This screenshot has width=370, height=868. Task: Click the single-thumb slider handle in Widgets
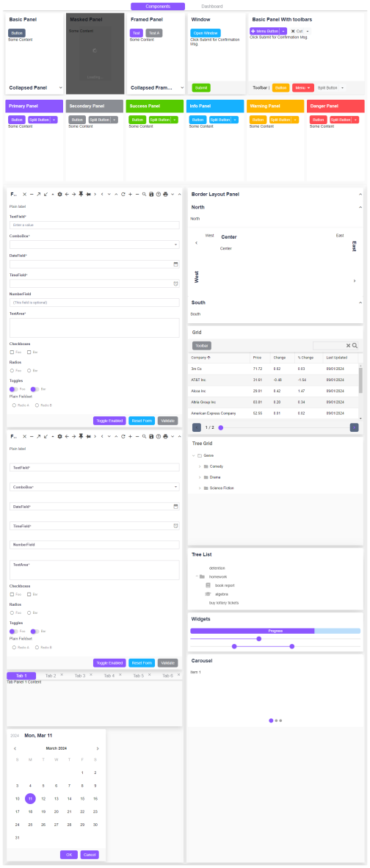[259, 639]
